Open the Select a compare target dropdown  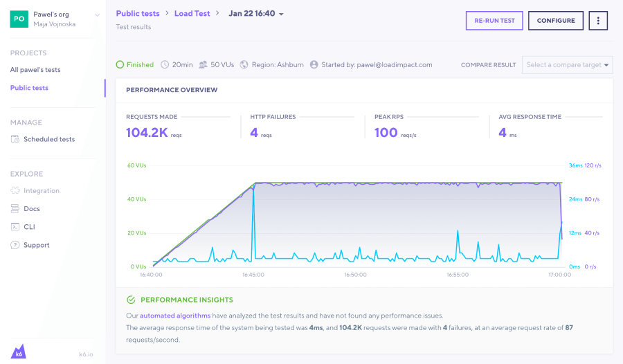pos(568,65)
